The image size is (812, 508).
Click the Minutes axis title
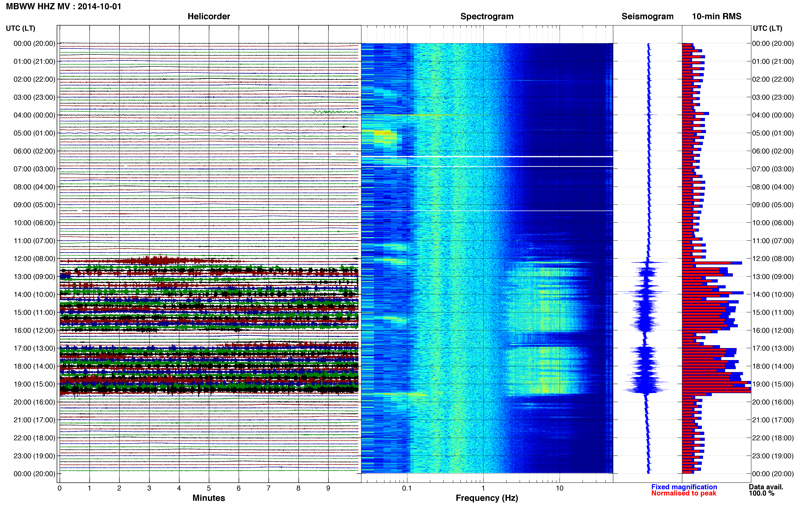pyautogui.click(x=208, y=498)
